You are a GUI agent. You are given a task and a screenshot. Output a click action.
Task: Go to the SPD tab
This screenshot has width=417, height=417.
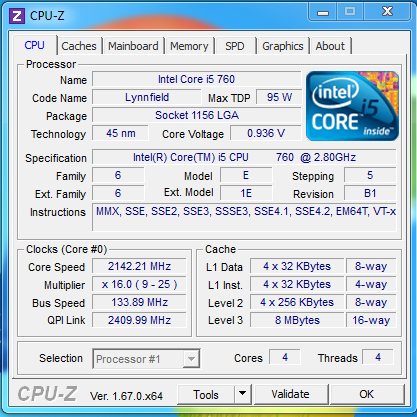coord(235,46)
